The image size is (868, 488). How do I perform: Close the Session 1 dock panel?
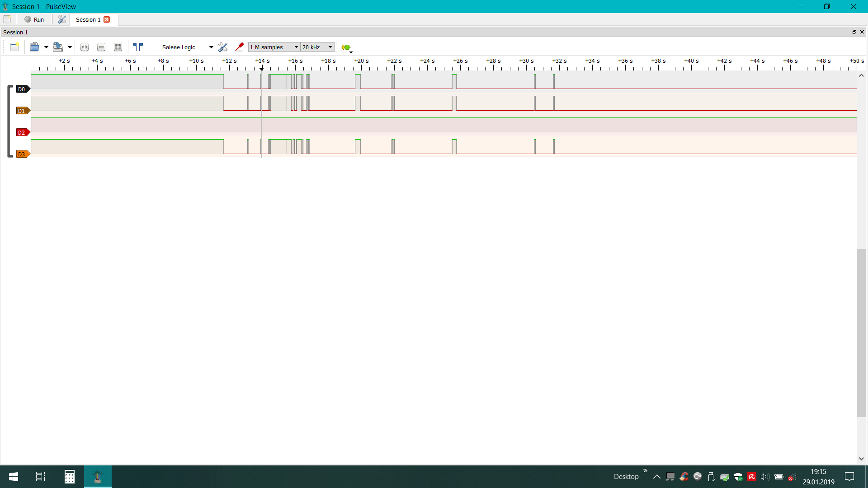point(862,32)
